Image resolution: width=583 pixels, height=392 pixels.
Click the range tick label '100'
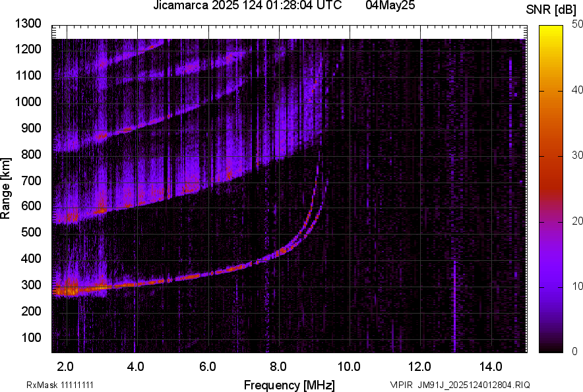[x=31, y=337]
